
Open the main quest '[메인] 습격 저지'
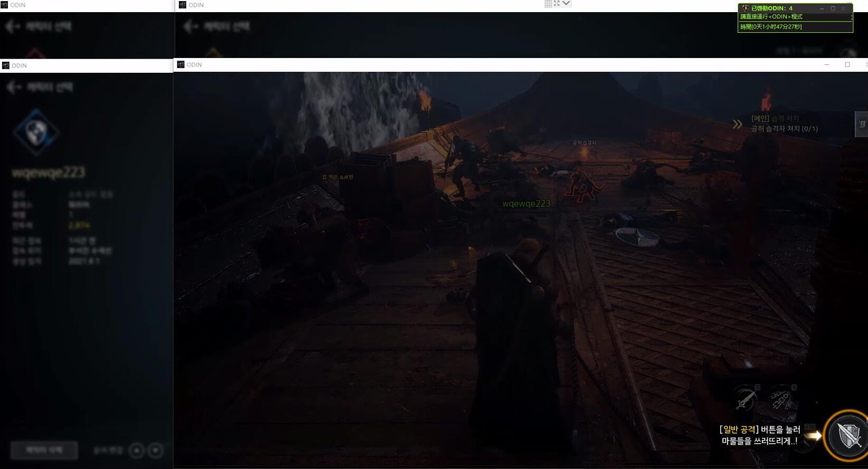[x=775, y=119]
